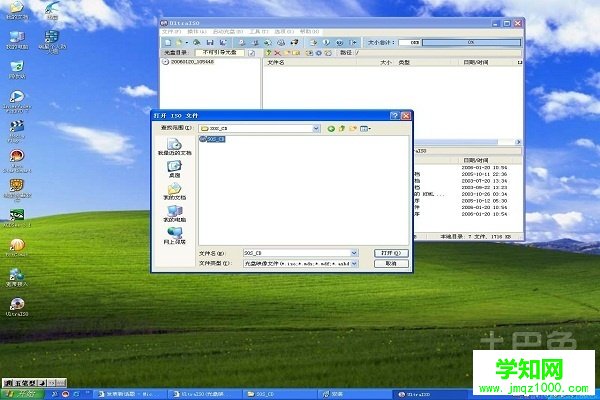Open the 操作(A) menu in UltraISO

pyautogui.click(x=197, y=31)
